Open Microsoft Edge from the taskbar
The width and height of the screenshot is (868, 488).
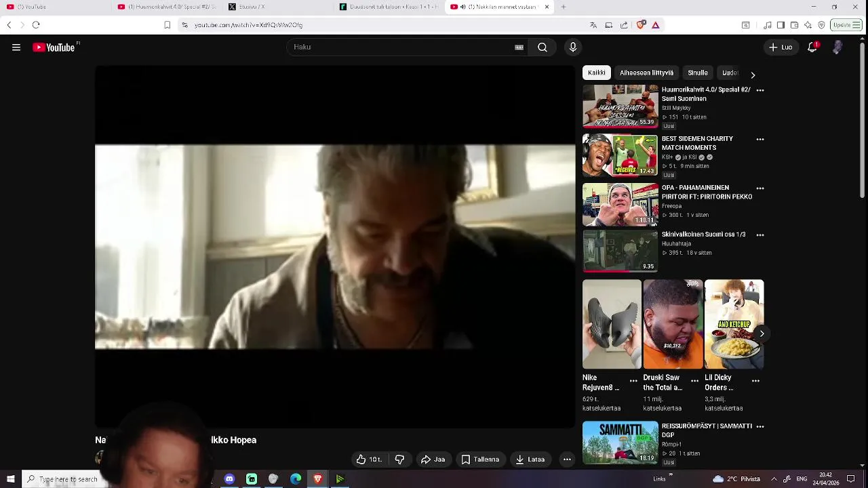(x=296, y=479)
